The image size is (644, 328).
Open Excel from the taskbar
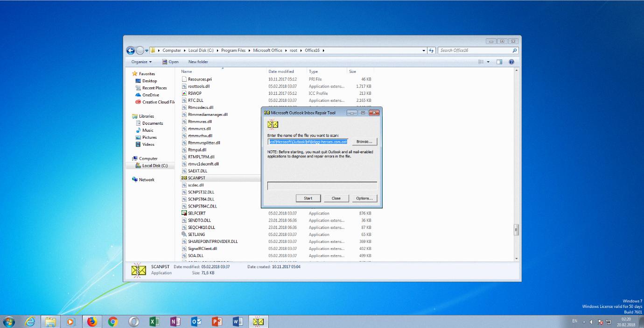coord(154,321)
